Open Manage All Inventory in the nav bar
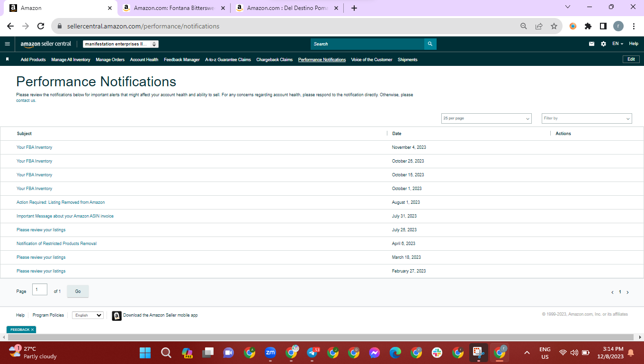The width and height of the screenshot is (644, 364). coord(71,60)
